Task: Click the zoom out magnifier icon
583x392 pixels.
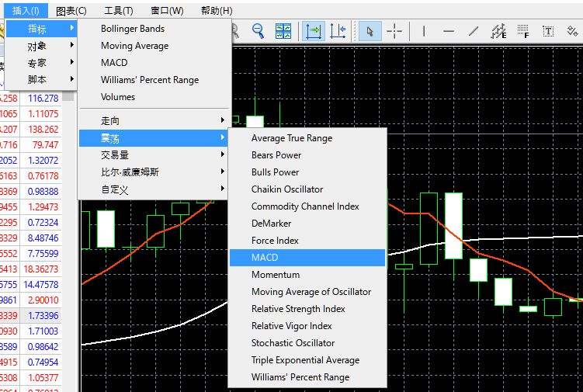Action: (258, 31)
